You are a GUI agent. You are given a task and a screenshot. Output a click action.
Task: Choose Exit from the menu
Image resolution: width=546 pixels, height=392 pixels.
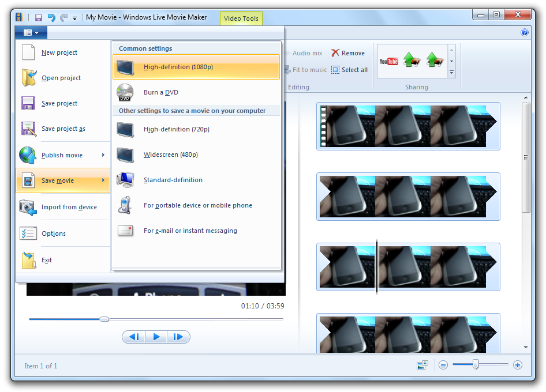[x=63, y=260]
